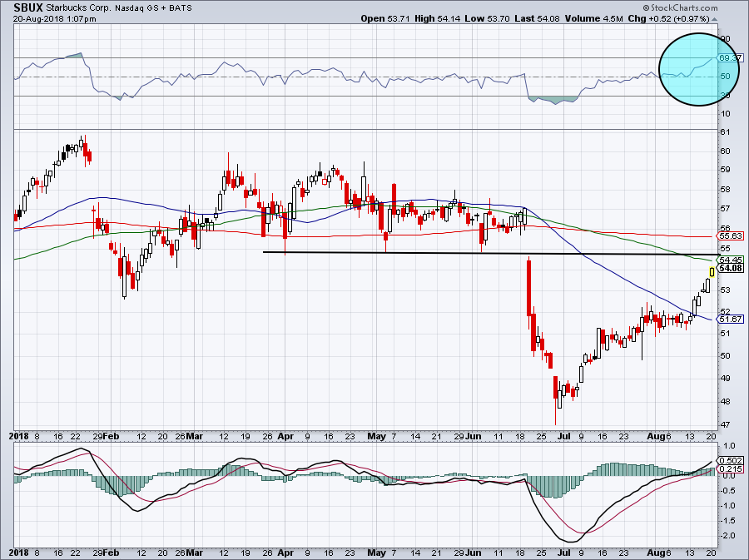Click the 61 label on the price axis
Viewport: 749px width, 560px height.
tap(725, 131)
